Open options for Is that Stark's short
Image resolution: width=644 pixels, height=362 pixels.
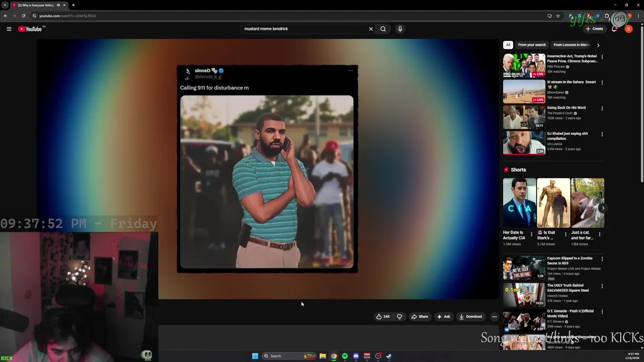(x=565, y=234)
